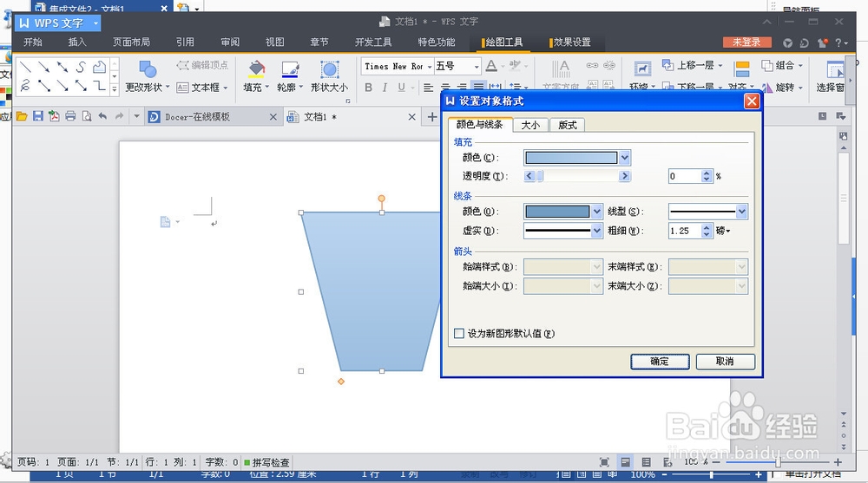
Task: Check 'set as new shape default' (设为新图形默认值)
Action: coord(459,333)
